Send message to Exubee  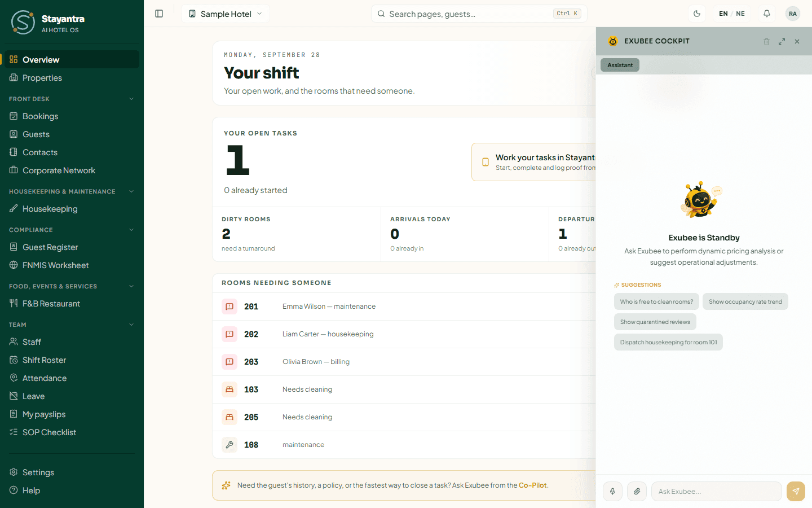click(x=796, y=491)
